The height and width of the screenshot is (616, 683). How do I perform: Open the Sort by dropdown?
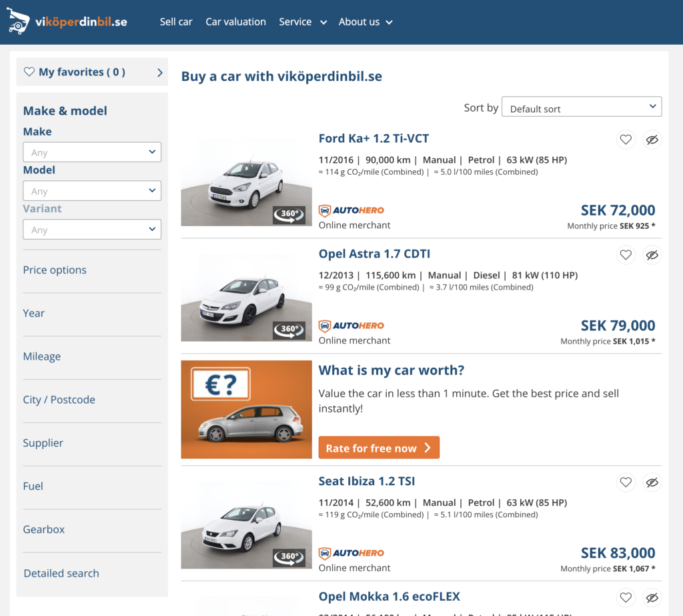pyautogui.click(x=582, y=108)
